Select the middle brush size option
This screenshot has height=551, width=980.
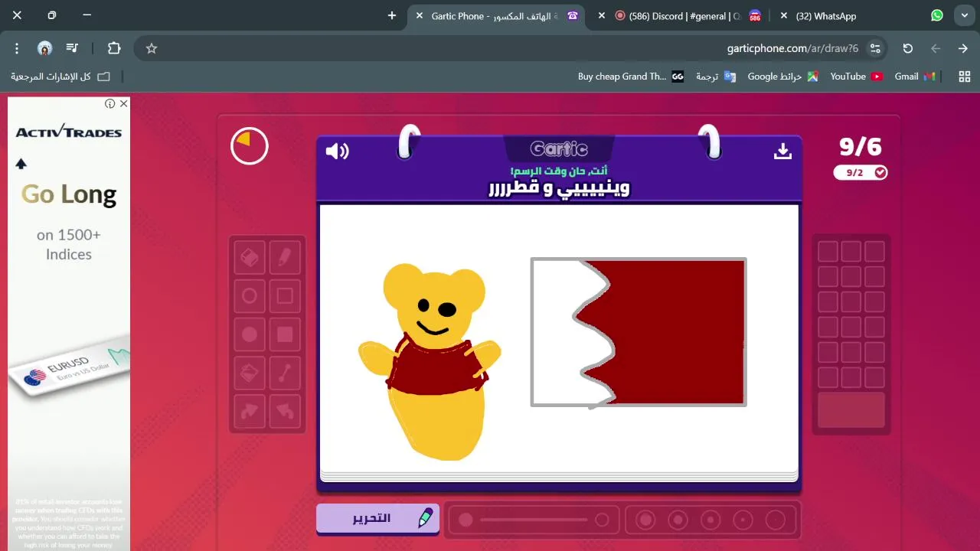[x=710, y=520]
